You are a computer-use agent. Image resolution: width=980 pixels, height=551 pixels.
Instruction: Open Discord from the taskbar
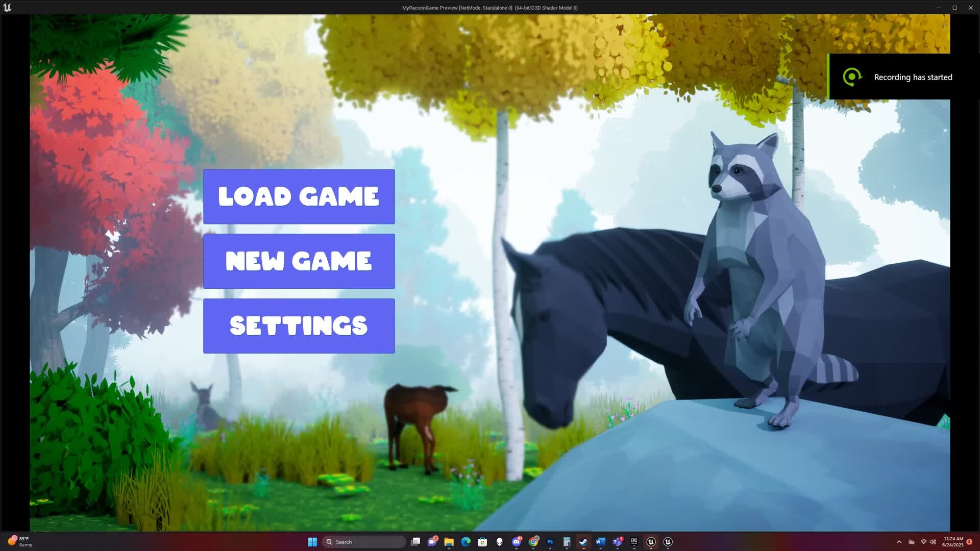(517, 542)
